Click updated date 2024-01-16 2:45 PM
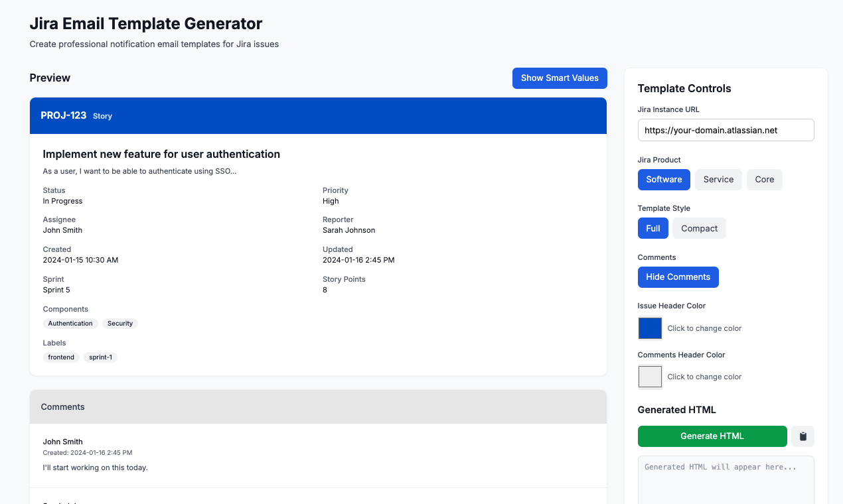Screen dimensions: 843x504 tap(359, 260)
